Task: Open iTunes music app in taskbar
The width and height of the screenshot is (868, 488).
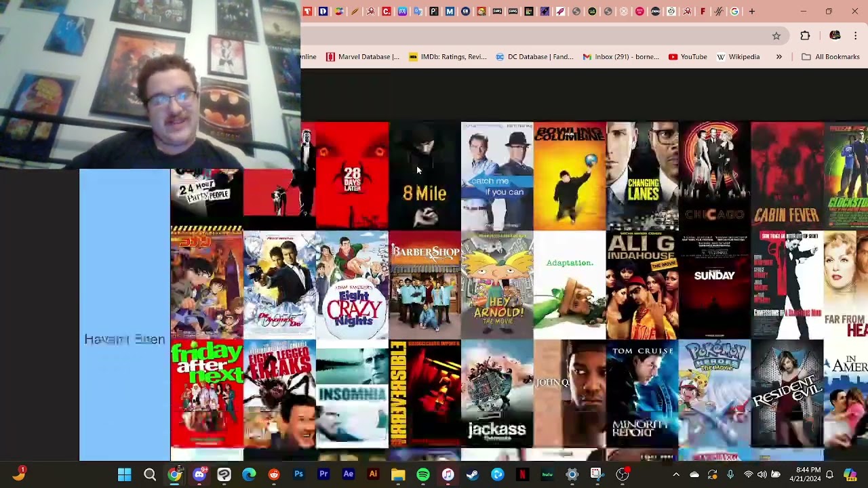Action: [x=448, y=474]
